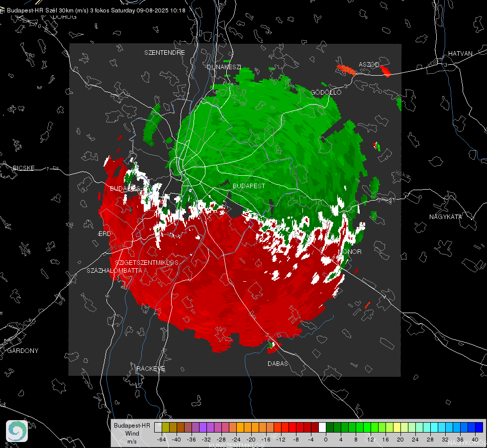
Task: Select the 8 tick label in the legend
Action: point(356,440)
